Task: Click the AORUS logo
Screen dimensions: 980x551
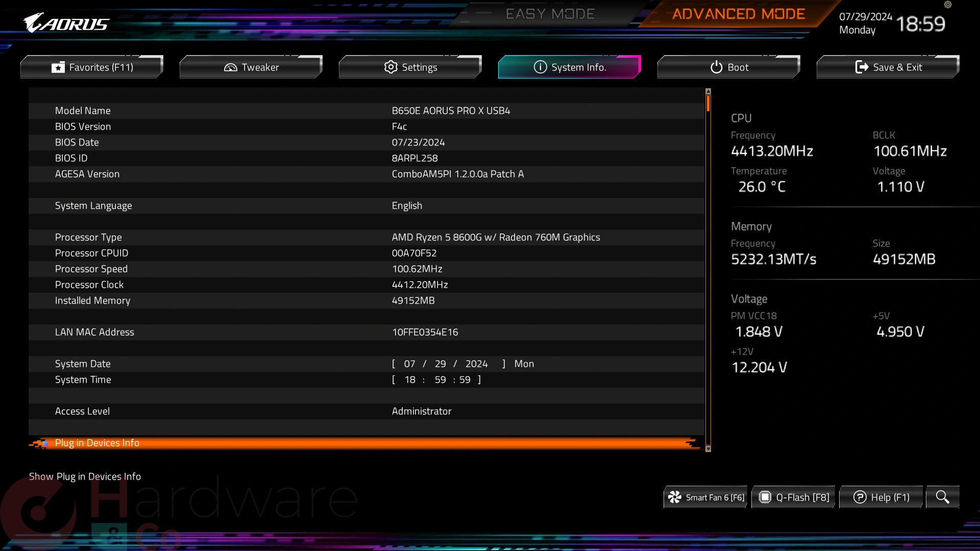Action: coord(66,23)
